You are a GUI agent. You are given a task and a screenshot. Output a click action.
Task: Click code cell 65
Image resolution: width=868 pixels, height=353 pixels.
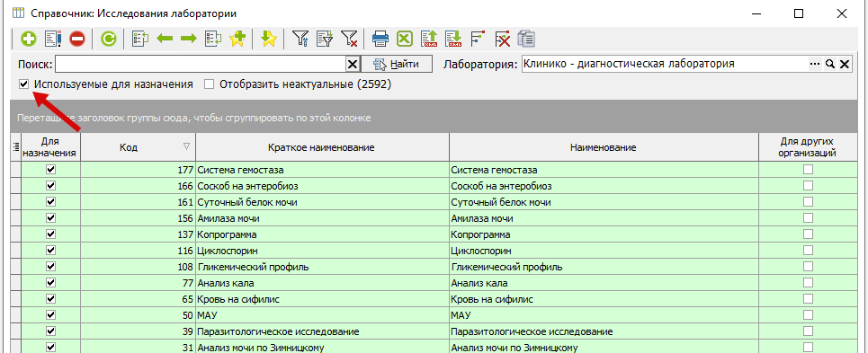pos(138,299)
